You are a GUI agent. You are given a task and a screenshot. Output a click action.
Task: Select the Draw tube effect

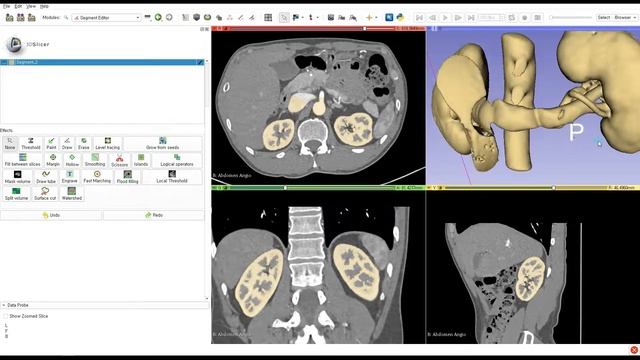click(x=46, y=177)
